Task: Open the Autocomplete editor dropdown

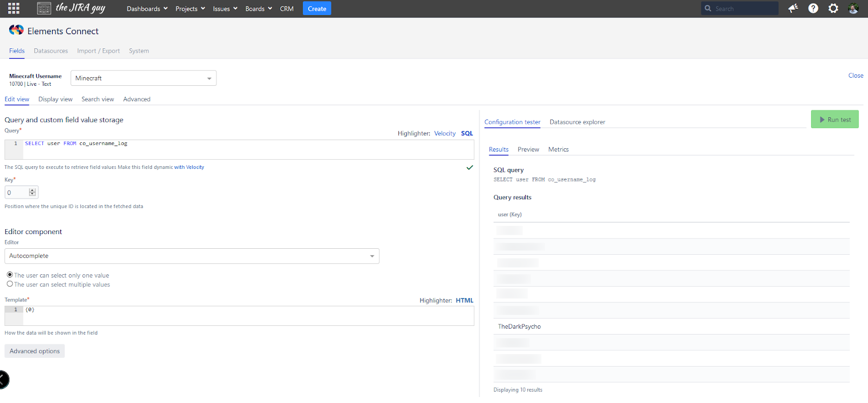Action: (x=192, y=256)
